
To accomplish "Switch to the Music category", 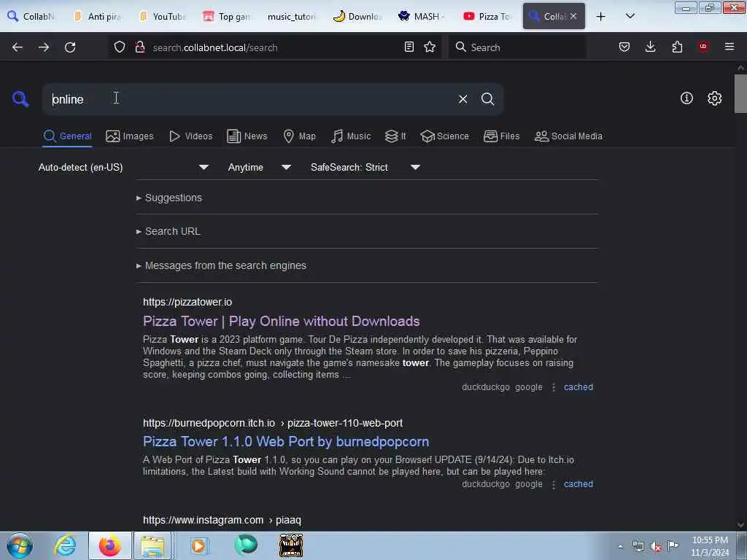I will (x=351, y=136).
